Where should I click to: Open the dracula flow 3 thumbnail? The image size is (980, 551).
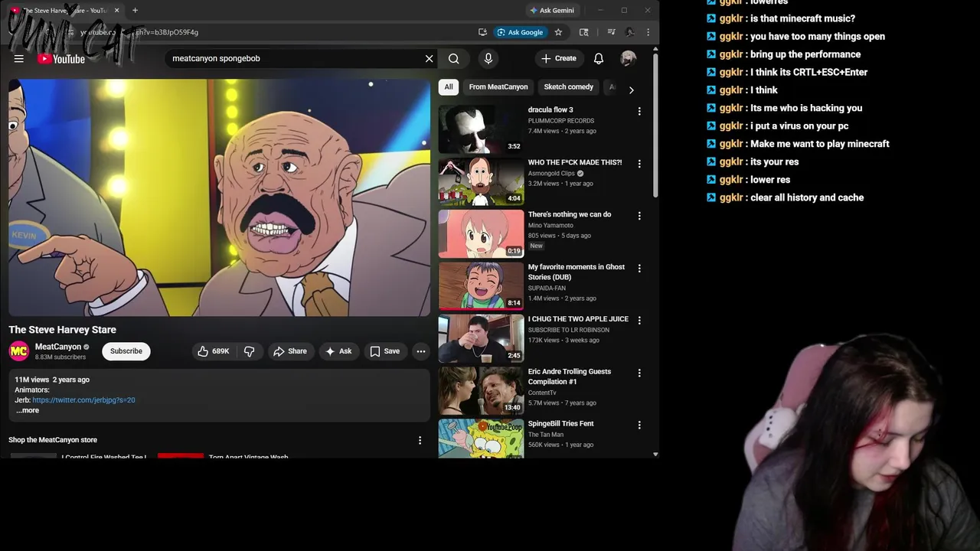[481, 129]
